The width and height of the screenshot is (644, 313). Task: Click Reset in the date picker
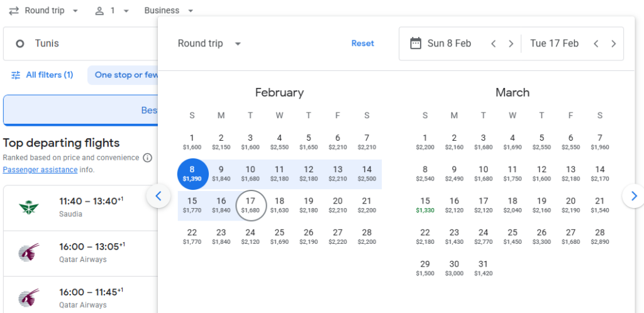click(363, 43)
